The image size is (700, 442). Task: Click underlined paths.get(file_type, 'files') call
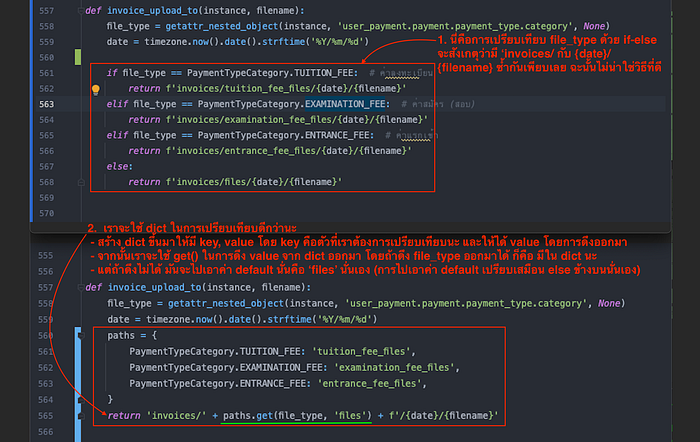click(x=297, y=416)
